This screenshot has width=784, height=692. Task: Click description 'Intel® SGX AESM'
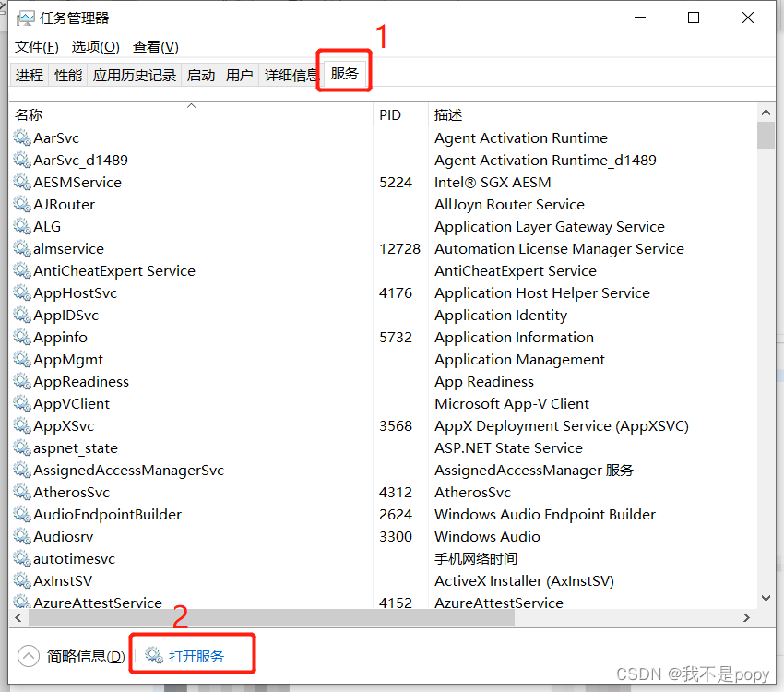(493, 182)
